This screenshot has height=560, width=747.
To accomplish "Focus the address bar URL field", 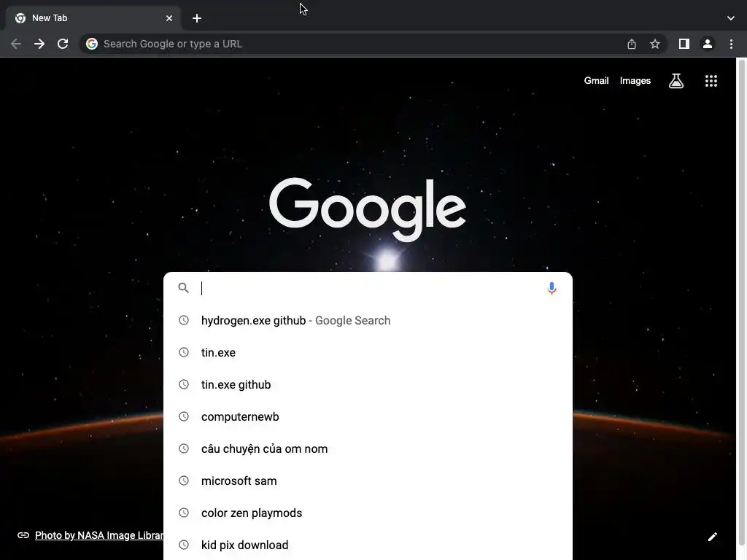I will tap(362, 44).
